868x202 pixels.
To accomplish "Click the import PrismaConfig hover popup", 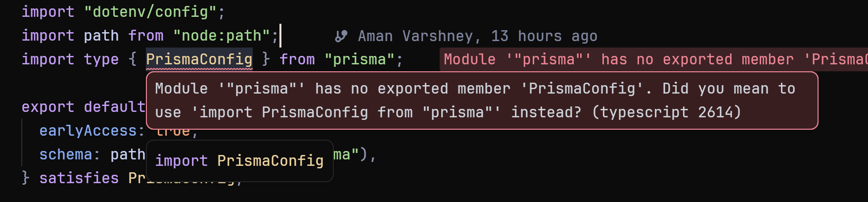I will (239, 161).
